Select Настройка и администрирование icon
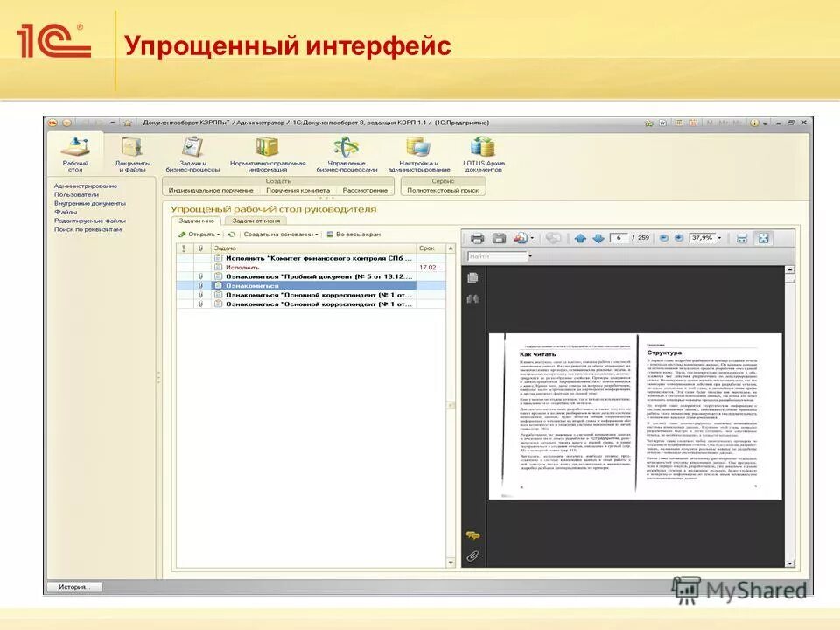Viewport: 840px width, 630px height. [418, 149]
